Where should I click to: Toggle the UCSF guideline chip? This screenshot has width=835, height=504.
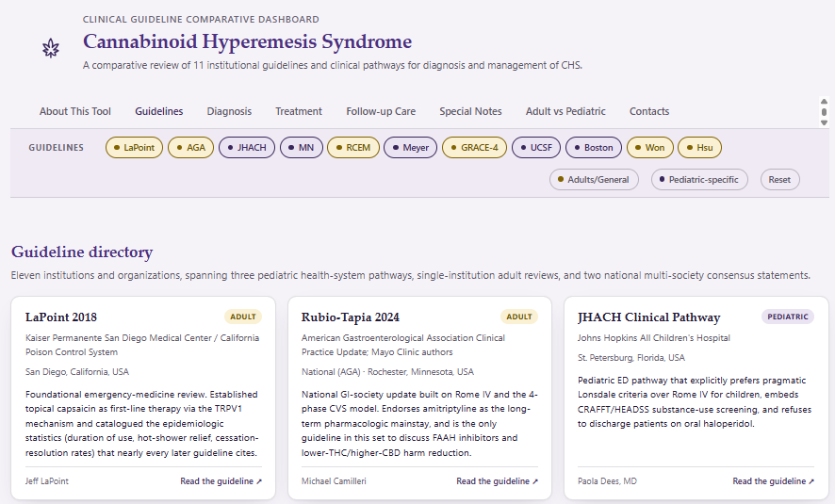pos(535,147)
